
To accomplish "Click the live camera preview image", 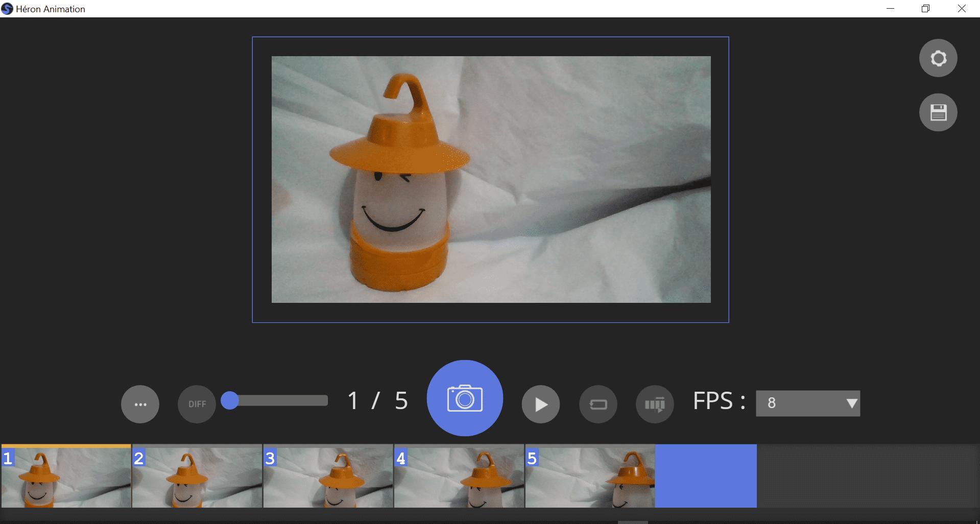I will [x=490, y=179].
